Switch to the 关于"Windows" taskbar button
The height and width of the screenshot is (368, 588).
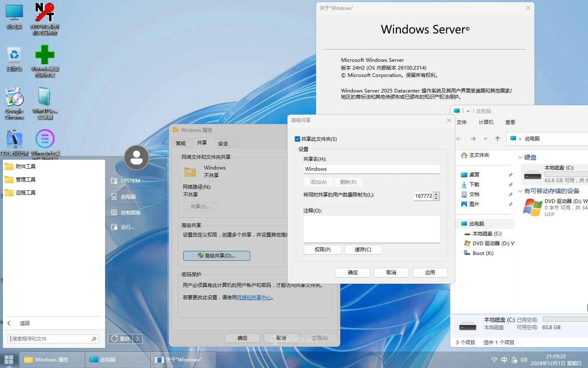pos(183,360)
